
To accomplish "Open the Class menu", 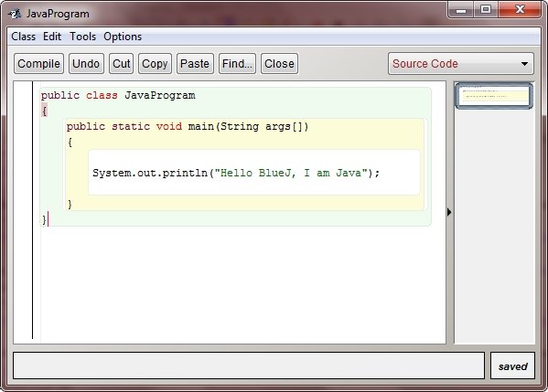I will pyautogui.click(x=24, y=37).
